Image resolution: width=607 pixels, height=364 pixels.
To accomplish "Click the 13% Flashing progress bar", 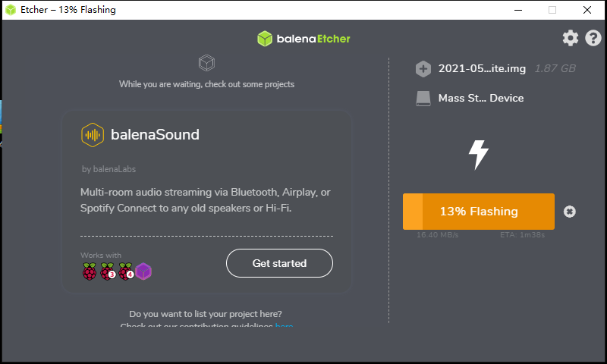I will click(479, 212).
